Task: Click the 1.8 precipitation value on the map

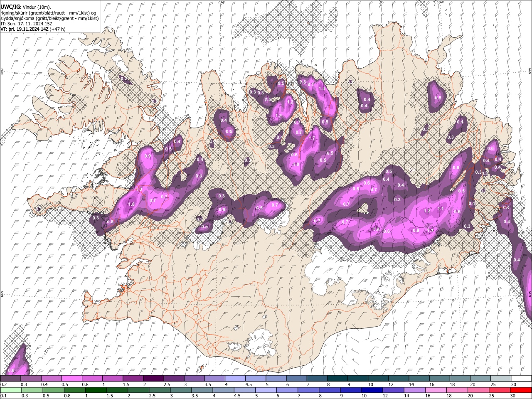Action: point(132,204)
